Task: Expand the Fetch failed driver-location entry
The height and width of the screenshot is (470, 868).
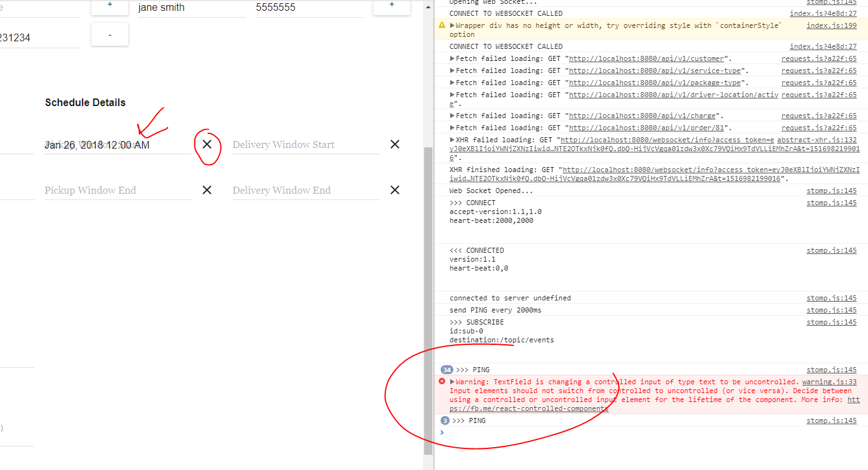Action: (452, 95)
